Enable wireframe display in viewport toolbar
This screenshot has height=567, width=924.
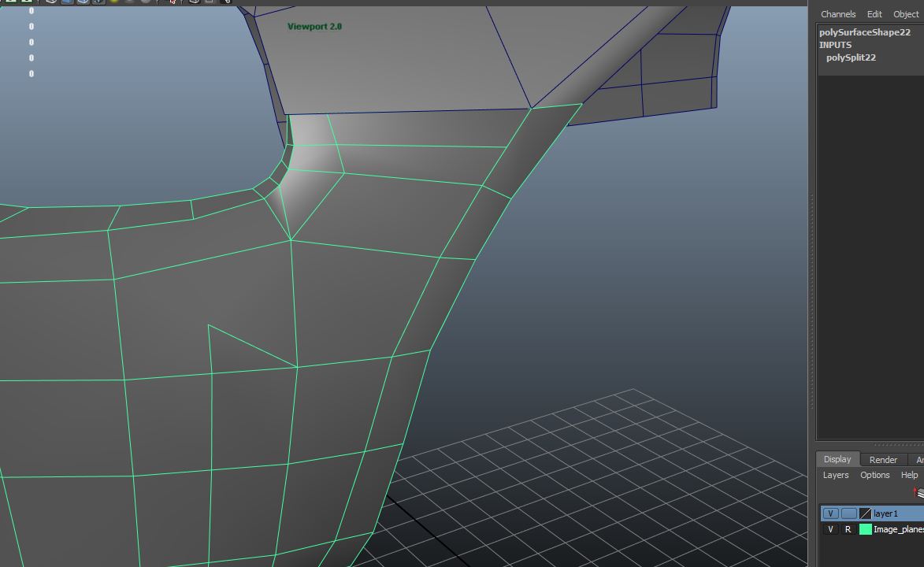click(51, 1)
